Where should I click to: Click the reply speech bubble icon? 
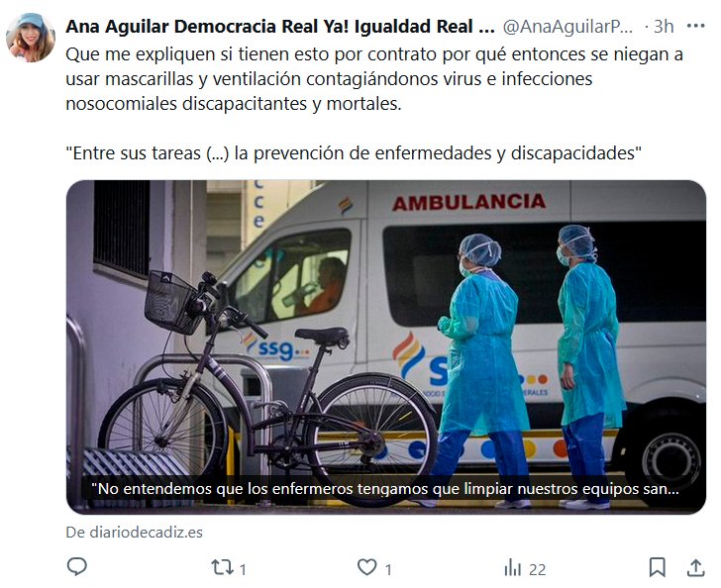77,567
